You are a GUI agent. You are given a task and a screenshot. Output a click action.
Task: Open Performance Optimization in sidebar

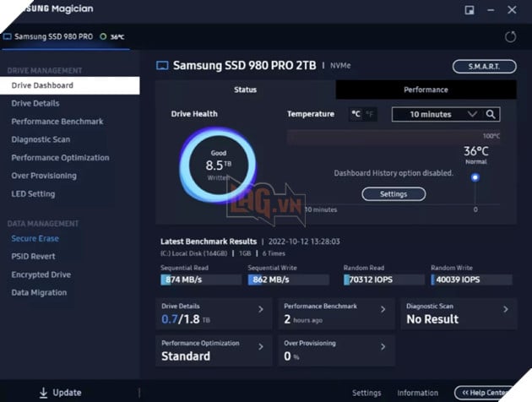click(61, 158)
